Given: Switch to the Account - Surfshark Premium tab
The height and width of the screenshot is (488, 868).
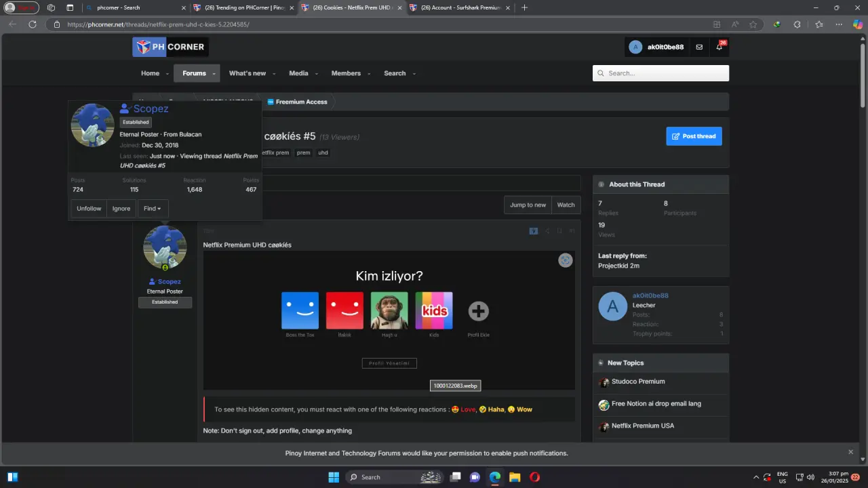Looking at the screenshot, I should click(459, 7).
